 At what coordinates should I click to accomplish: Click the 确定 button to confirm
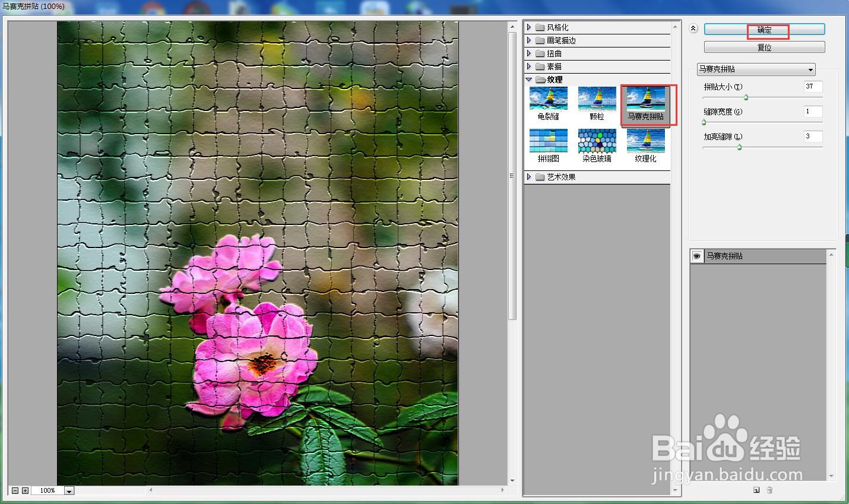[x=765, y=30]
